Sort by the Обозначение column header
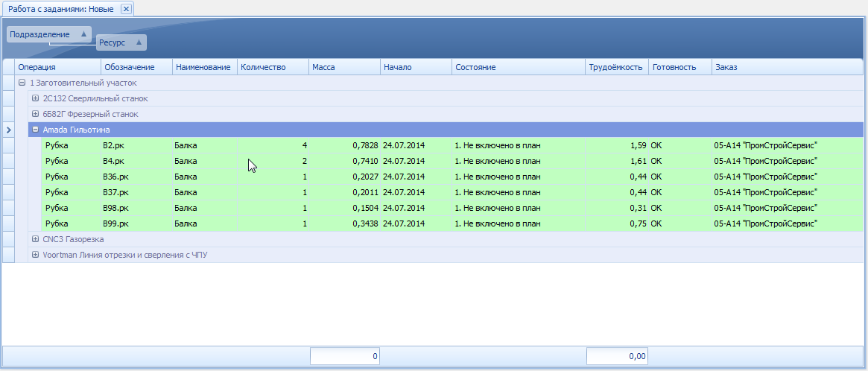 tap(136, 67)
